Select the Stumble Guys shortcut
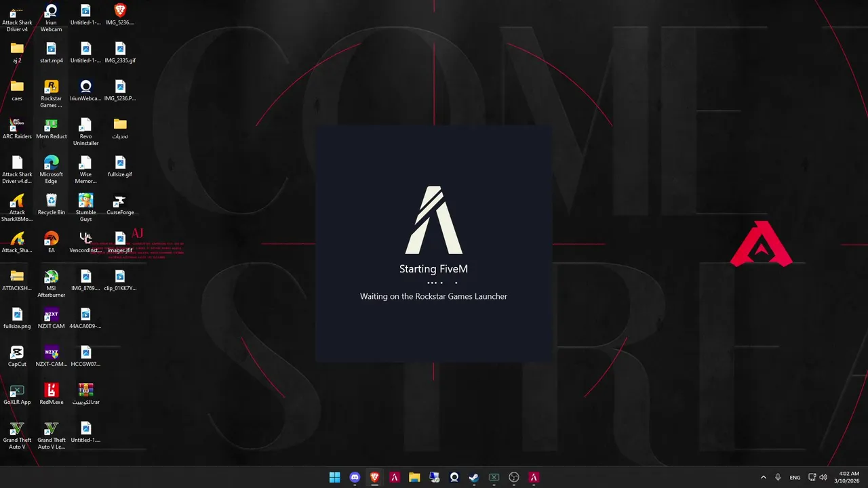The width and height of the screenshot is (868, 488). pos(85,208)
